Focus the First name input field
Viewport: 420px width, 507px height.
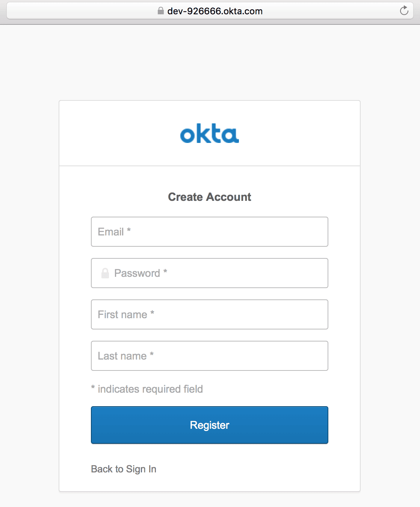pyautogui.click(x=210, y=314)
